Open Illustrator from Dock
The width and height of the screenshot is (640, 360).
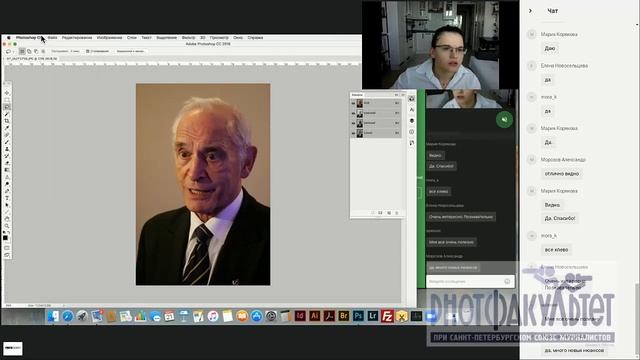pos(315,316)
